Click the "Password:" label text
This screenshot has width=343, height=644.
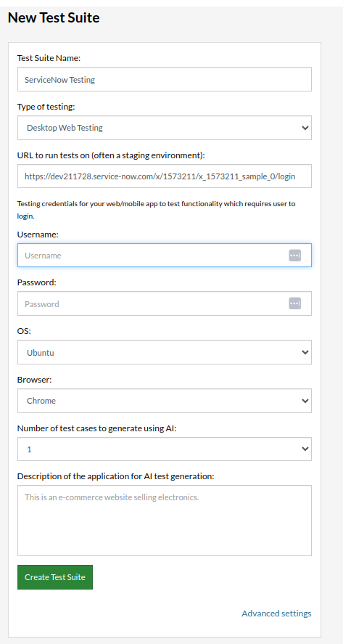tap(36, 282)
